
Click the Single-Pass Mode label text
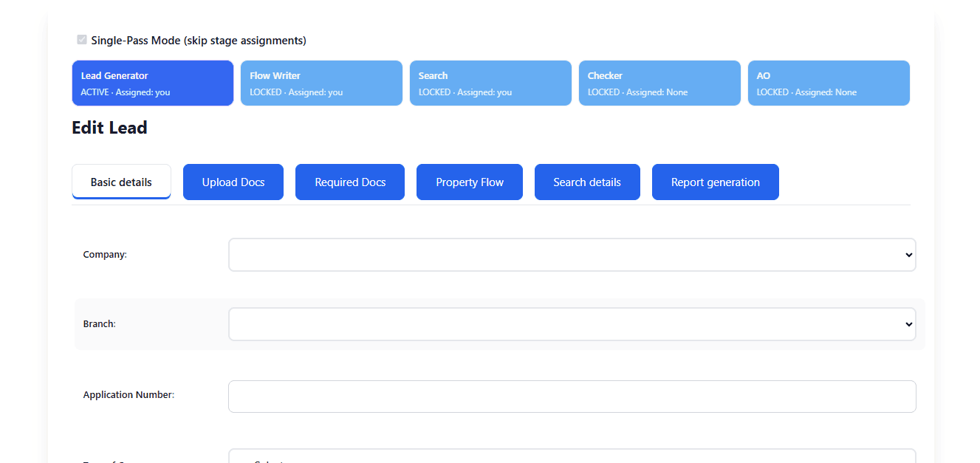coord(198,40)
